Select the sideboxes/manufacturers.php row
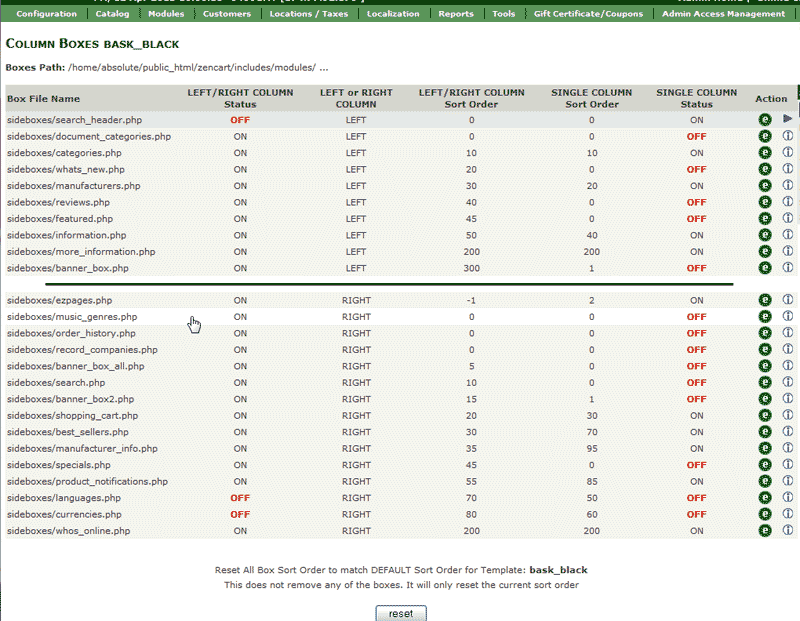The image size is (800, 621). coord(73,186)
